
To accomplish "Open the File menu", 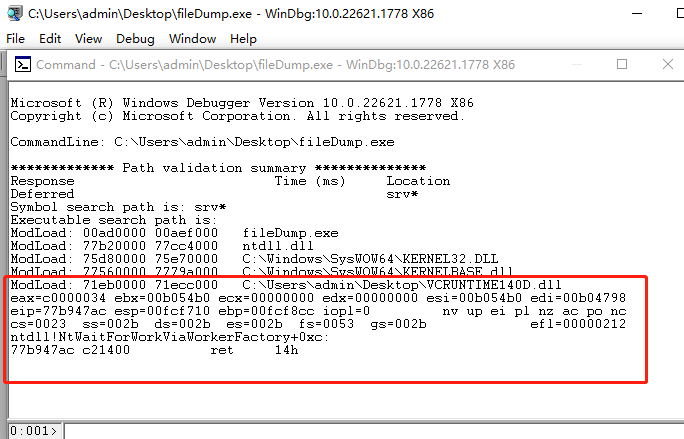I will tap(15, 39).
